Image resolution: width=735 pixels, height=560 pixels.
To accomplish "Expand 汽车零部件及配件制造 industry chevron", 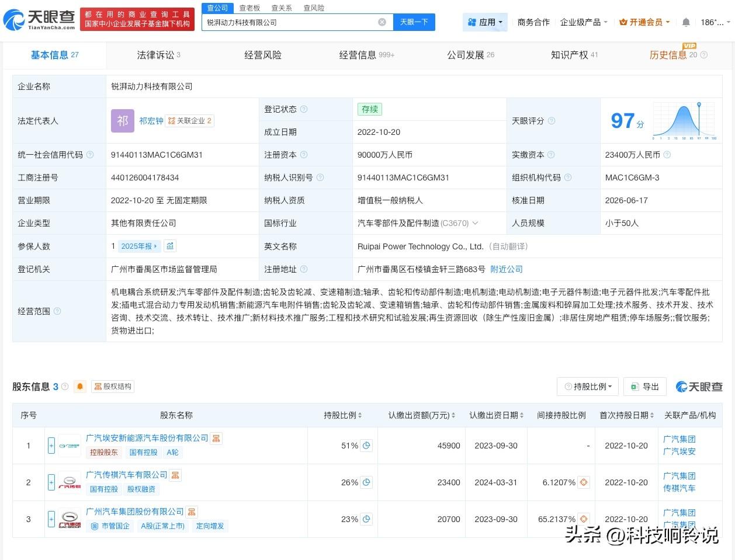I will [x=475, y=223].
